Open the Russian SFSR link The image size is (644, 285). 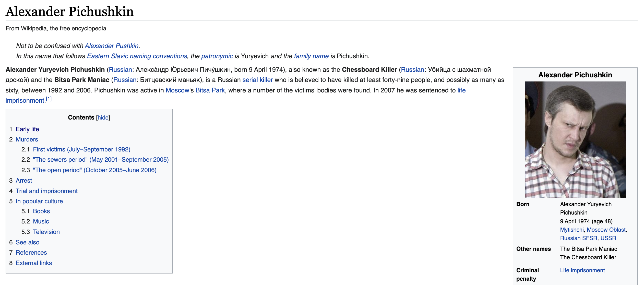pyautogui.click(x=578, y=238)
